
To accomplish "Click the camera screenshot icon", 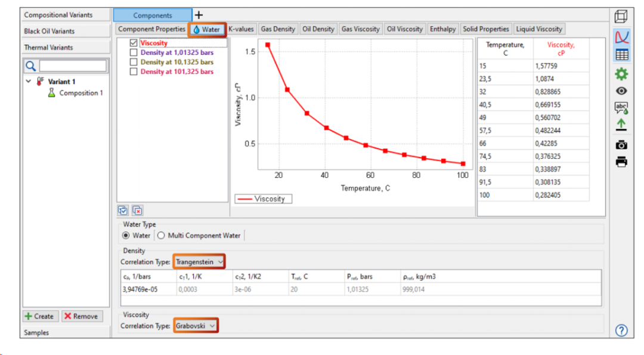I will pyautogui.click(x=621, y=144).
